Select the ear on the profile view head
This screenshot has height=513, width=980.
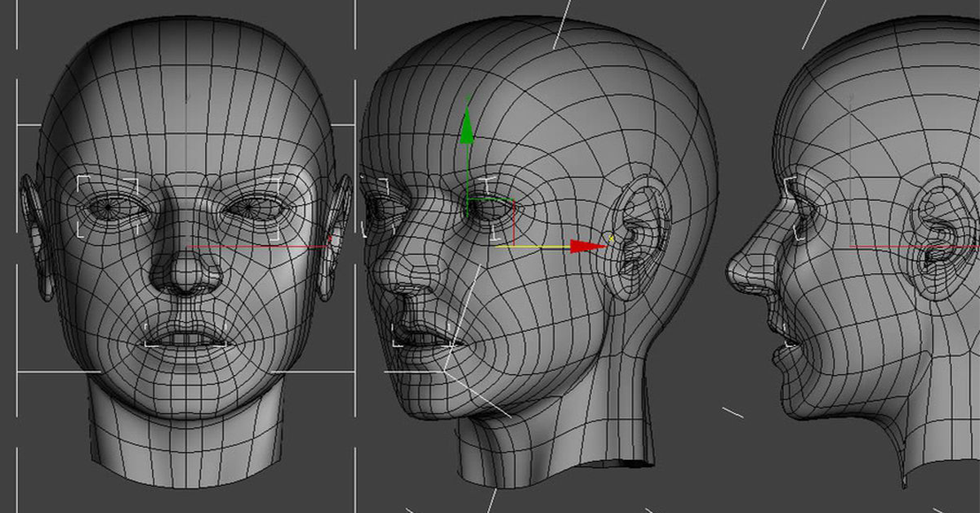tap(939, 237)
